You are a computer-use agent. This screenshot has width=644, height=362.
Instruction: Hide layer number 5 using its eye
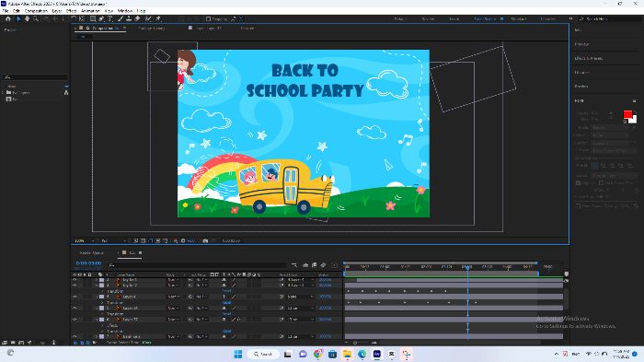(x=75, y=308)
